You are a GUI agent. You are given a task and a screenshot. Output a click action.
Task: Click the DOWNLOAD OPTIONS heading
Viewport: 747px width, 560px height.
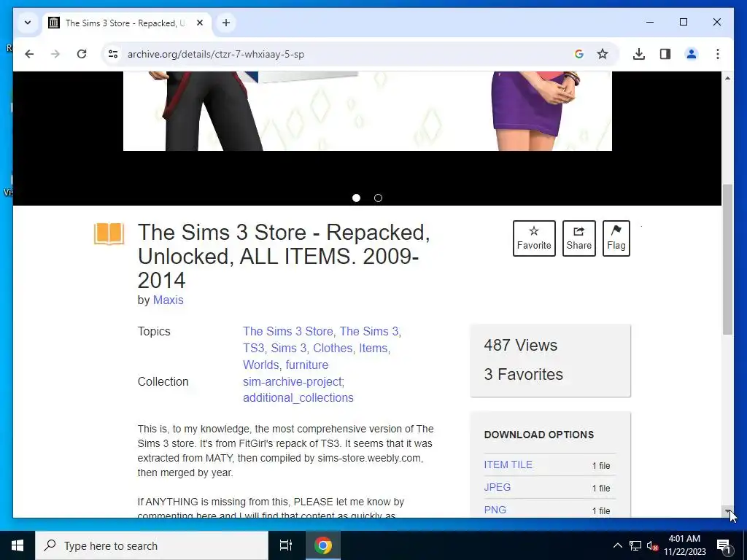539,435
